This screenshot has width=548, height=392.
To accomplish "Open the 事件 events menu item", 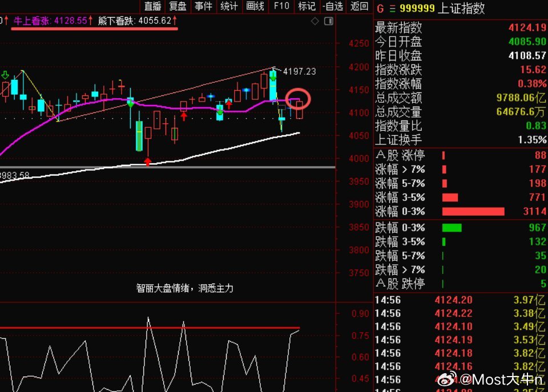I will click(203, 6).
